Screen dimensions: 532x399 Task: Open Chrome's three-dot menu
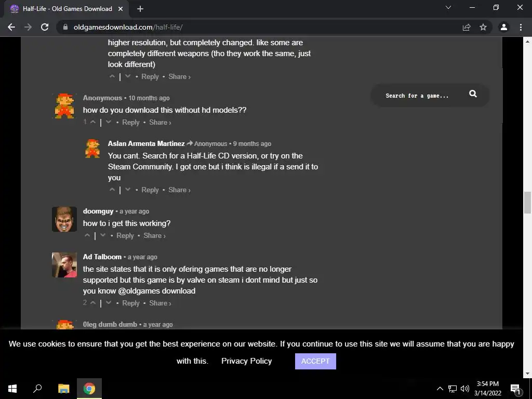click(521, 27)
